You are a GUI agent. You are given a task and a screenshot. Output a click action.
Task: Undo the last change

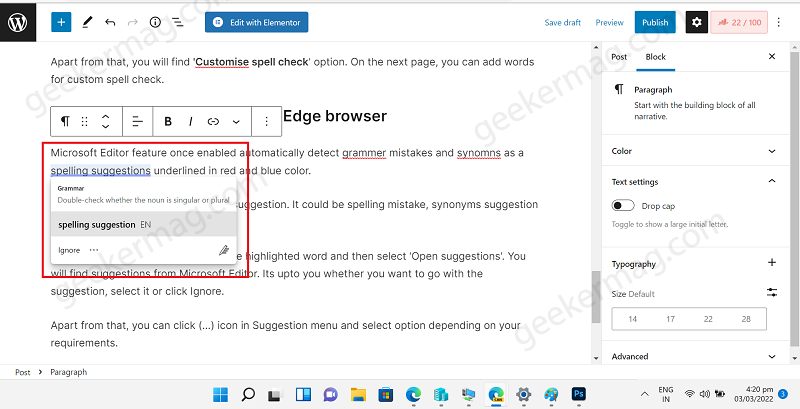[110, 22]
